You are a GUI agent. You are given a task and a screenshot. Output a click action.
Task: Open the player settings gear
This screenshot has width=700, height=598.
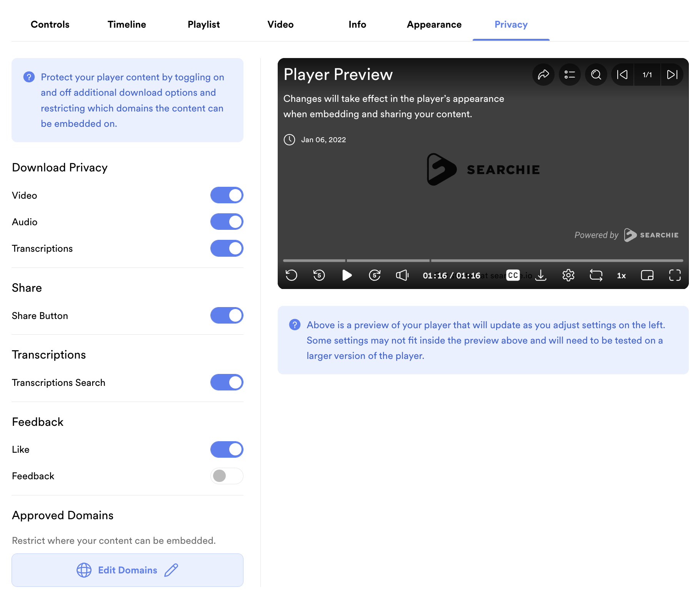568,275
